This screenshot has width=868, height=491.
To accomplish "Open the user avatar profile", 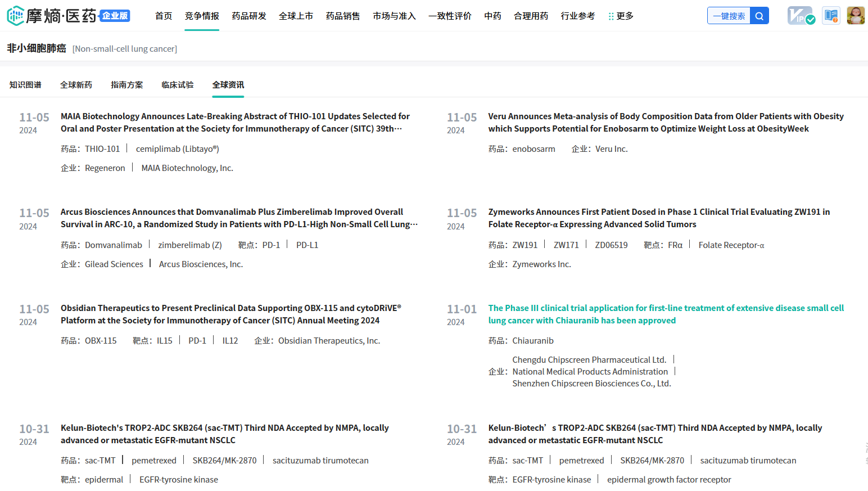I will 856,16.
